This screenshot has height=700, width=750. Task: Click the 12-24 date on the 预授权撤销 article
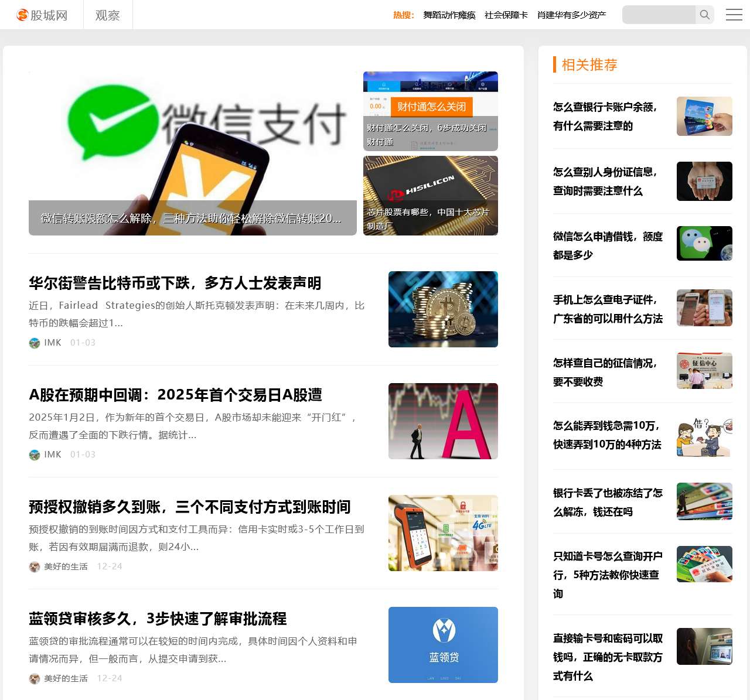tap(110, 566)
